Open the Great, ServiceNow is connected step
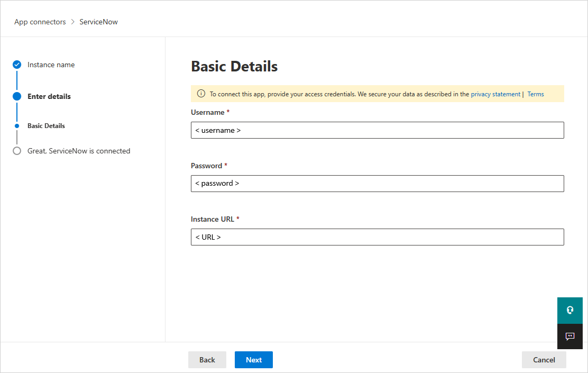Image resolution: width=588 pixels, height=373 pixels. [78, 150]
